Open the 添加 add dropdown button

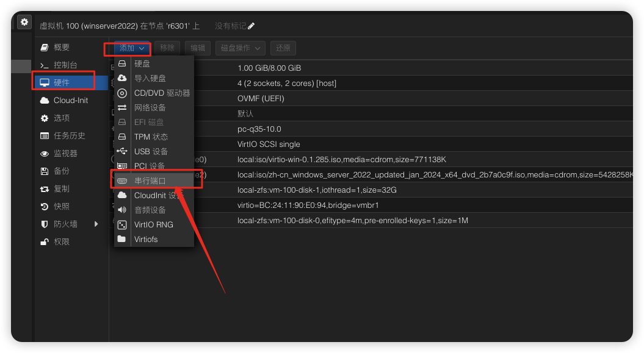pos(131,48)
